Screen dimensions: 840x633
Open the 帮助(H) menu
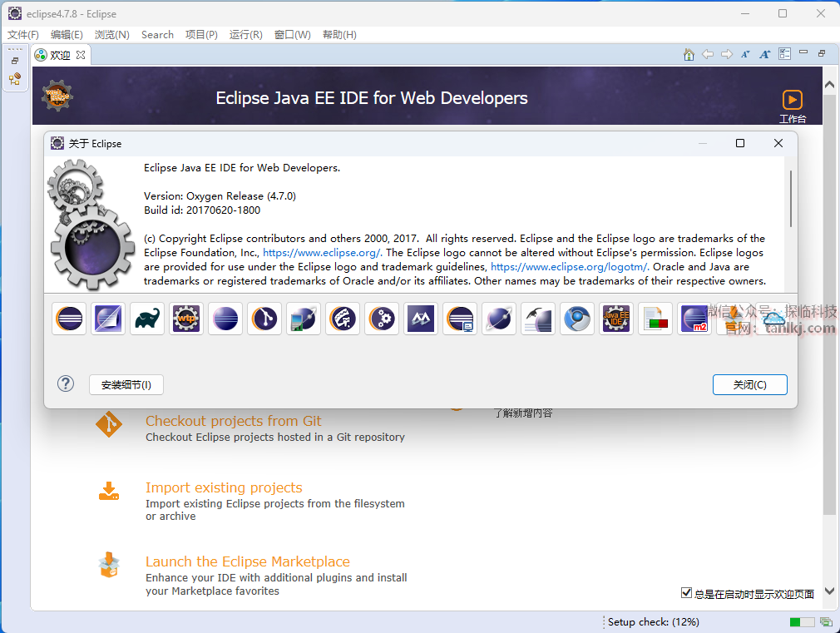tap(339, 35)
